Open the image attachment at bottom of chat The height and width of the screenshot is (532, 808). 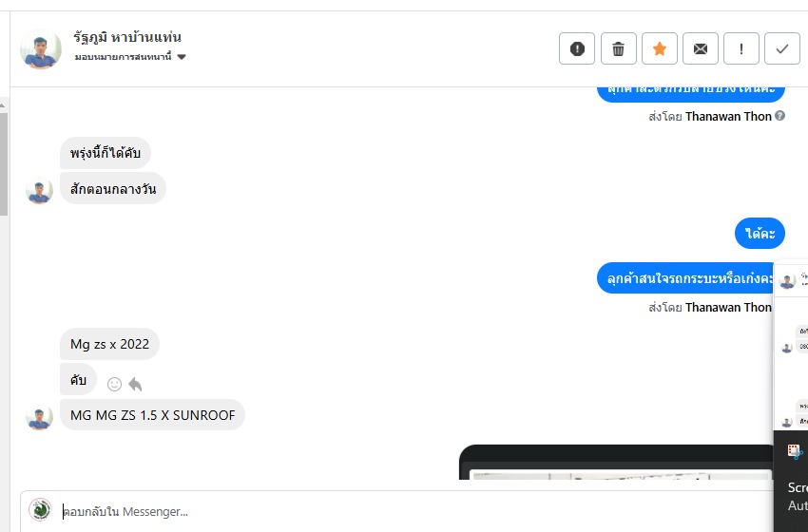pyautogui.click(x=616, y=462)
